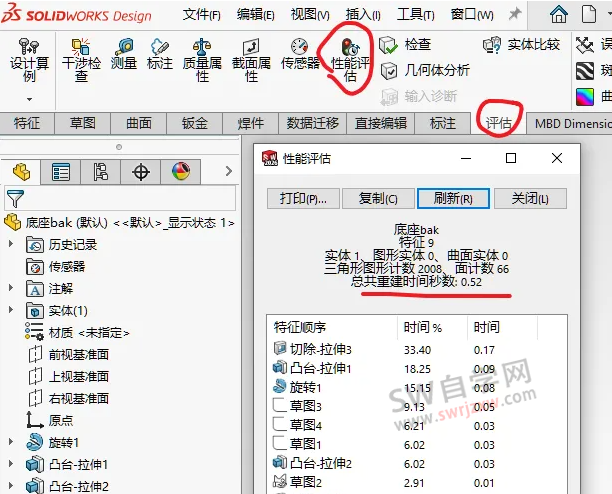Click the zebra stripes icon

pos(585,71)
